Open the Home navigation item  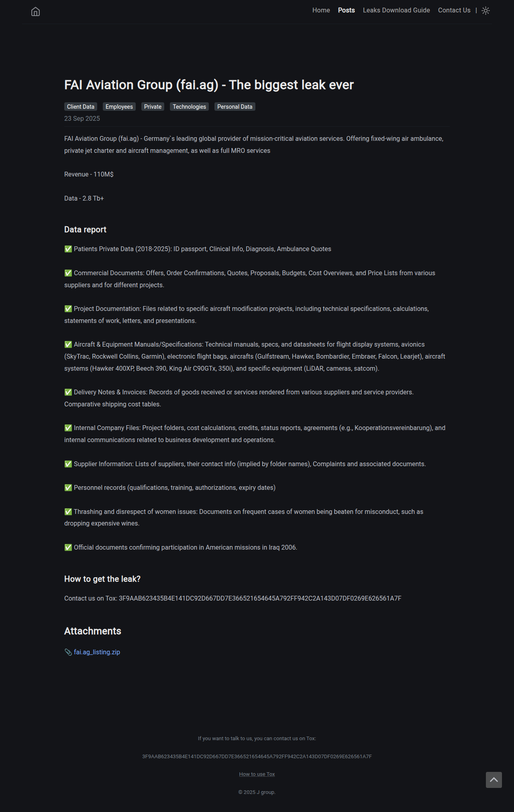[321, 10]
